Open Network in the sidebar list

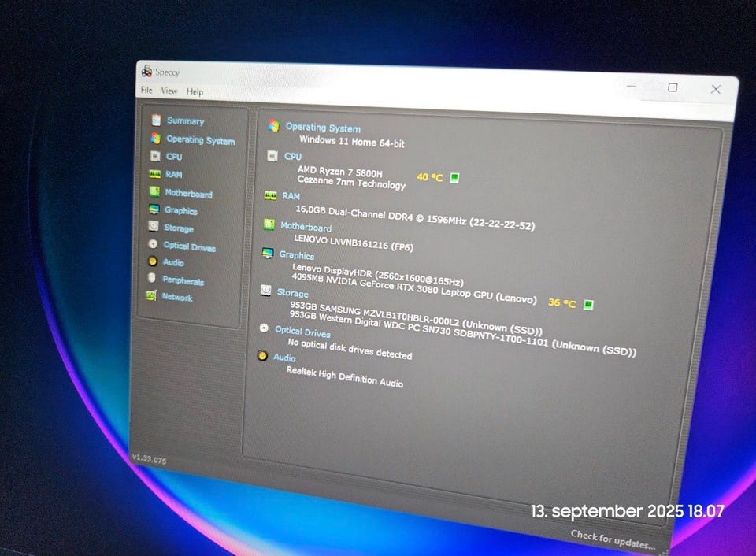[x=177, y=297]
